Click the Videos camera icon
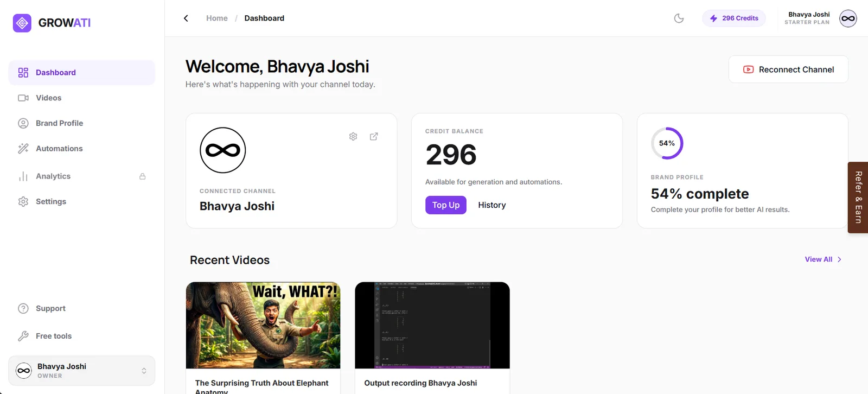Viewport: 868px width, 394px height. click(23, 98)
